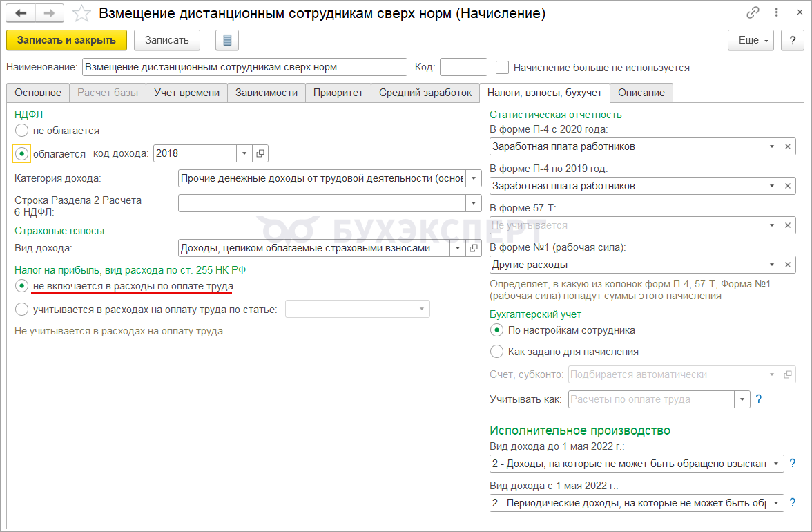Go back with the left arrow button
The image size is (812, 532).
[x=21, y=13]
